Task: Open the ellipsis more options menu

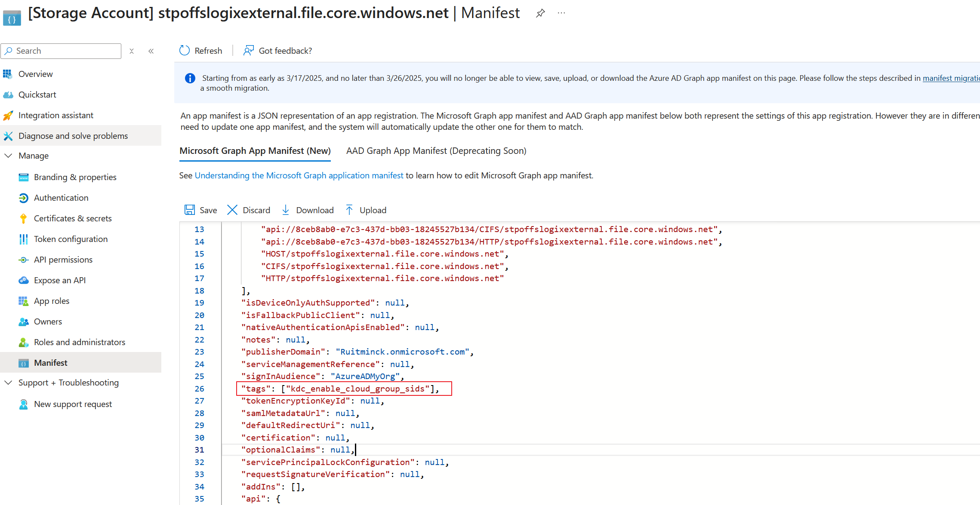Action: coord(561,13)
